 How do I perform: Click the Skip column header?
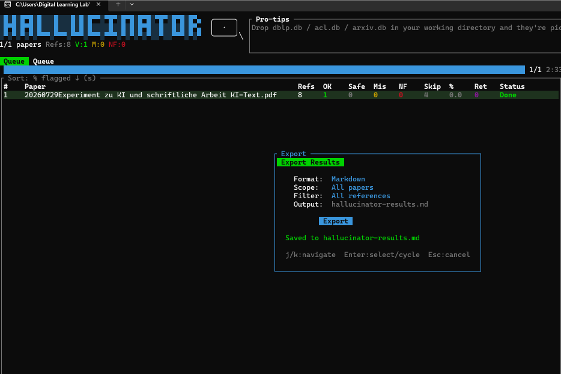click(432, 86)
